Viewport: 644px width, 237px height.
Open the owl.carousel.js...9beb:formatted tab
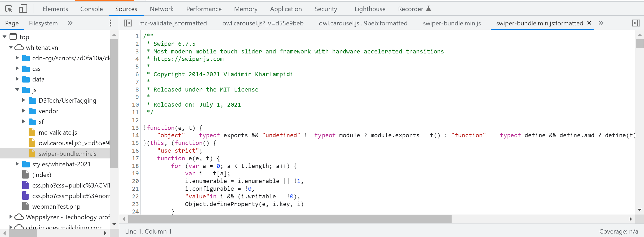tap(363, 23)
